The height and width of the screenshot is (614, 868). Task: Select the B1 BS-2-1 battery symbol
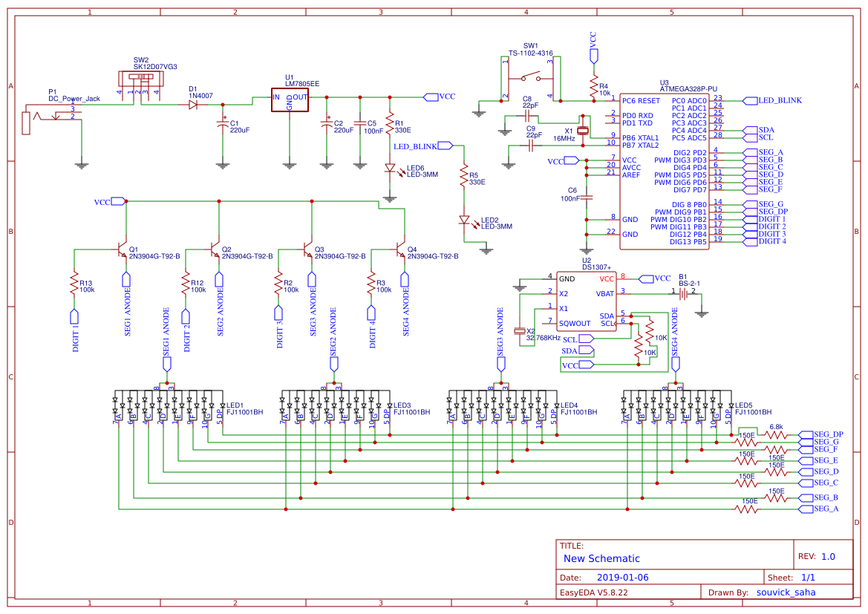(x=684, y=294)
